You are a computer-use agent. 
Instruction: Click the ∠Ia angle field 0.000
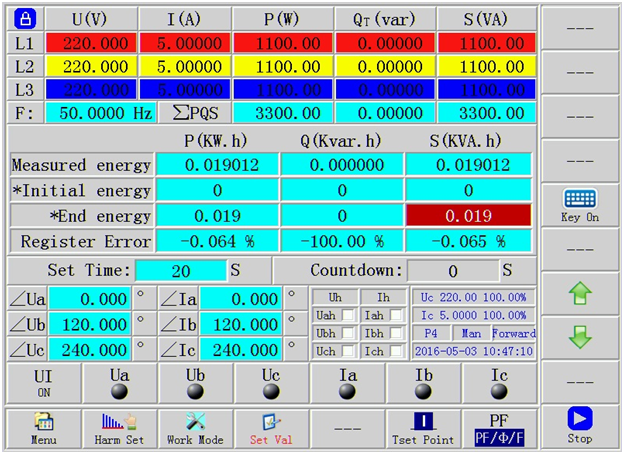241,299
